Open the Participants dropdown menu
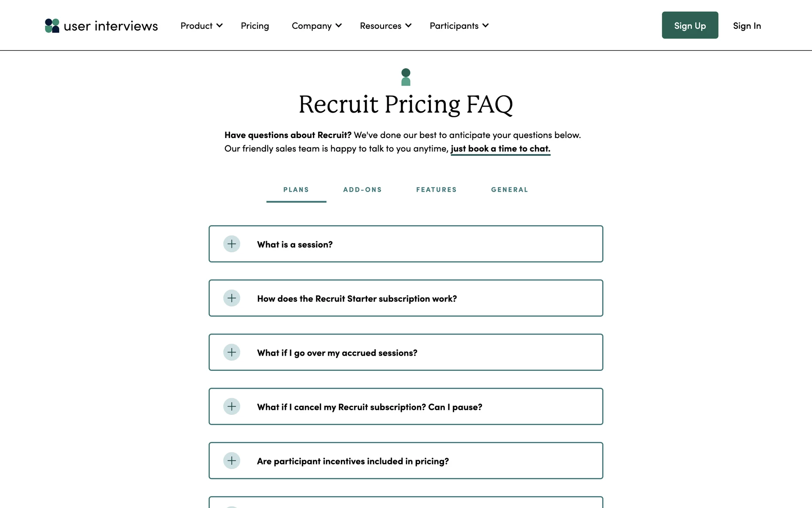Viewport: 812px width, 508px height. (459, 26)
